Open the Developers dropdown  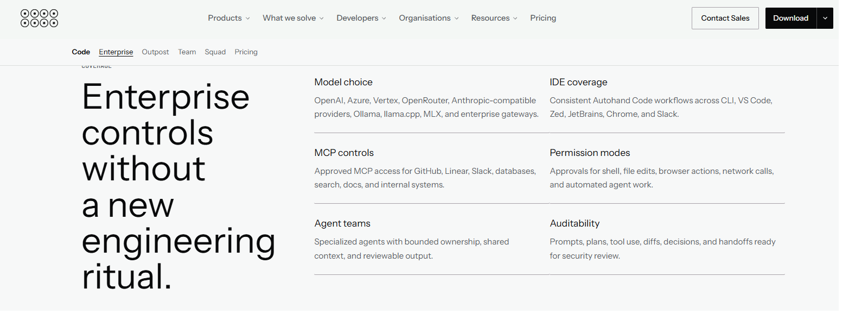coord(361,18)
